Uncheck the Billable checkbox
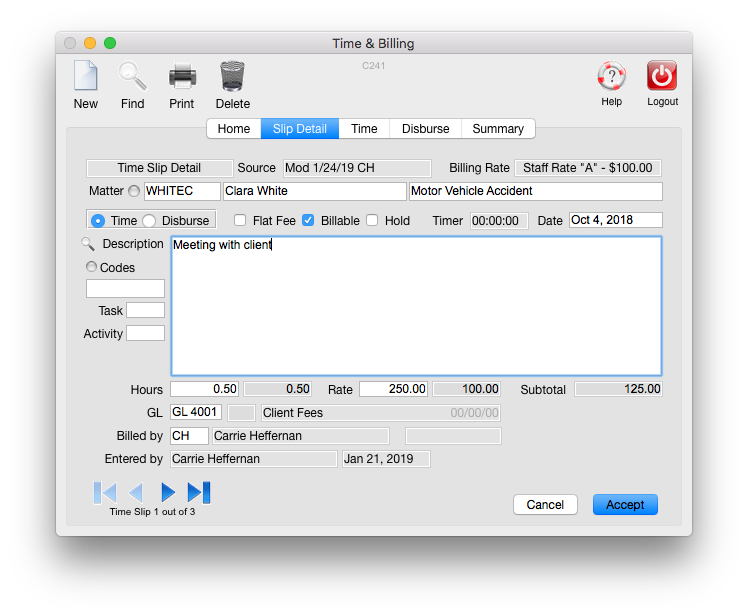Screen dimensions: 748x616 pos(308,220)
